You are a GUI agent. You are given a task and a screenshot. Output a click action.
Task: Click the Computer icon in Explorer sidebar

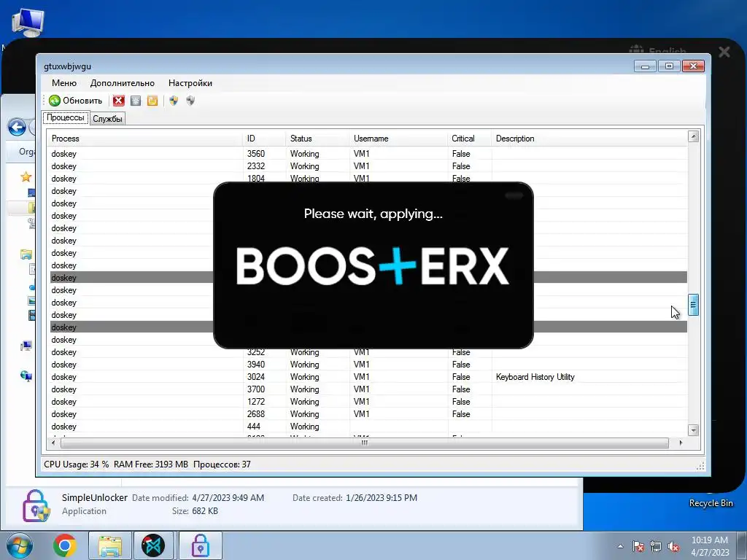[26, 346]
